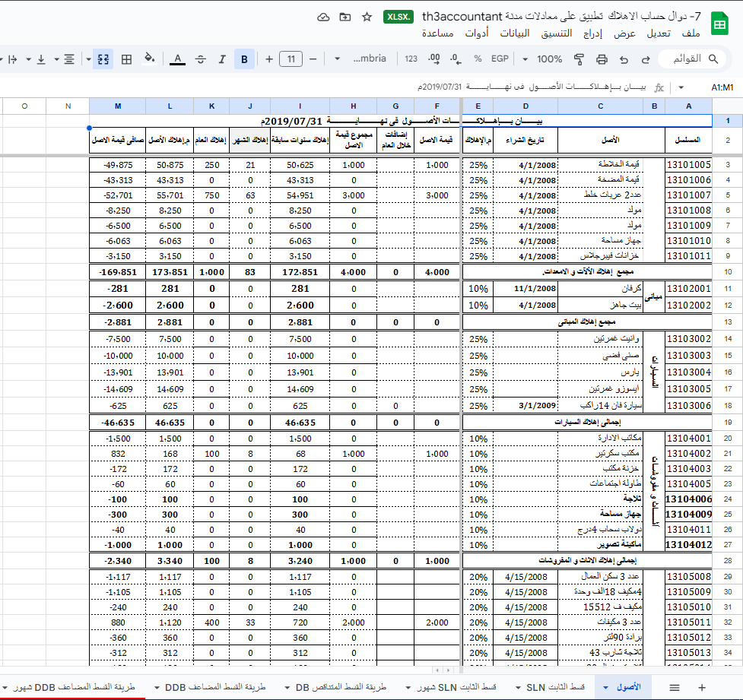The height and width of the screenshot is (700, 743).
Task: Open the DB sheet tab dropdown arrow
Action: pyautogui.click(x=287, y=687)
